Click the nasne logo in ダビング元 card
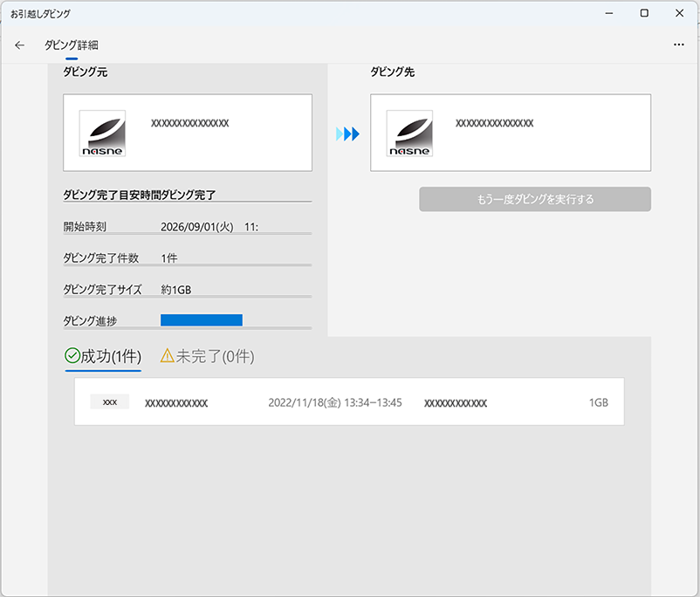The width and height of the screenshot is (700, 597). 102,133
